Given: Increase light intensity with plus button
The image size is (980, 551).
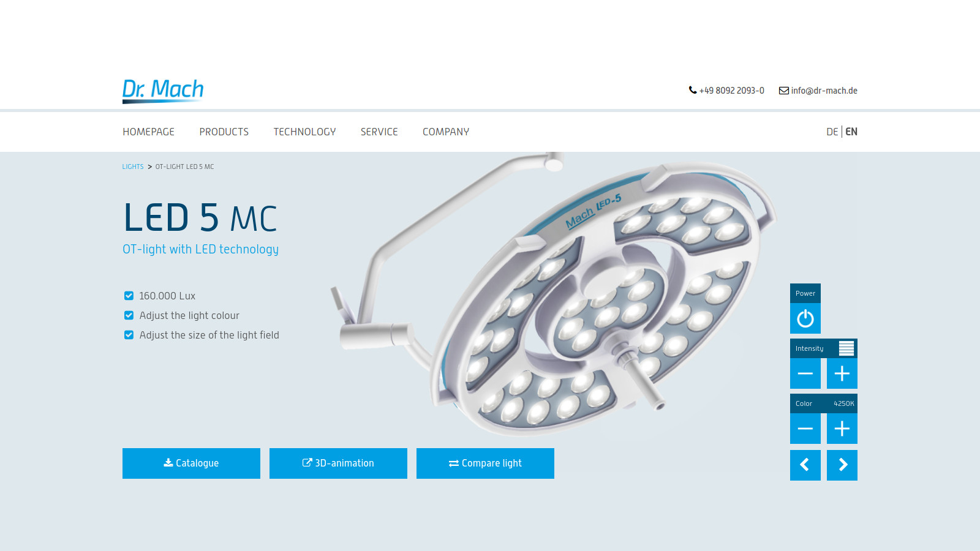Looking at the screenshot, I should pos(842,373).
